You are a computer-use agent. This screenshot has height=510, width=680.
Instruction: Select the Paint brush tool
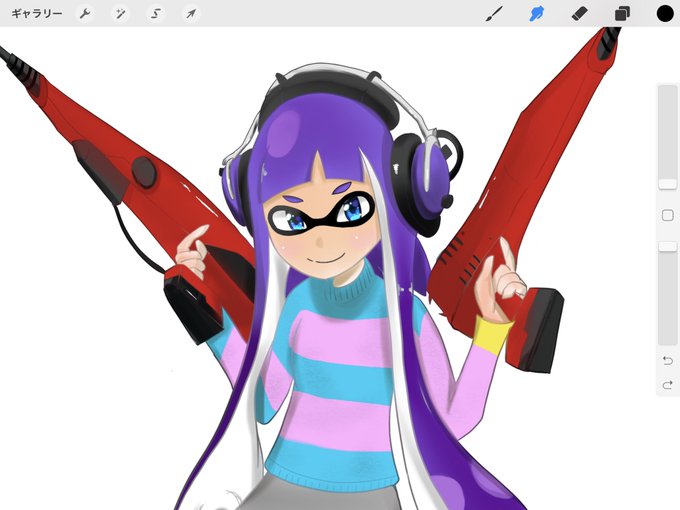[x=494, y=14]
